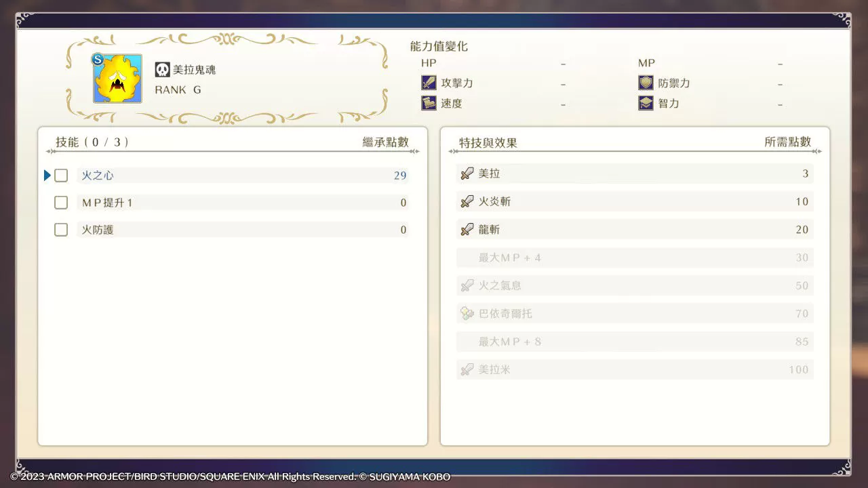Tick the 火之心 skill checkbox
Screen dimensions: 868x488
point(61,176)
